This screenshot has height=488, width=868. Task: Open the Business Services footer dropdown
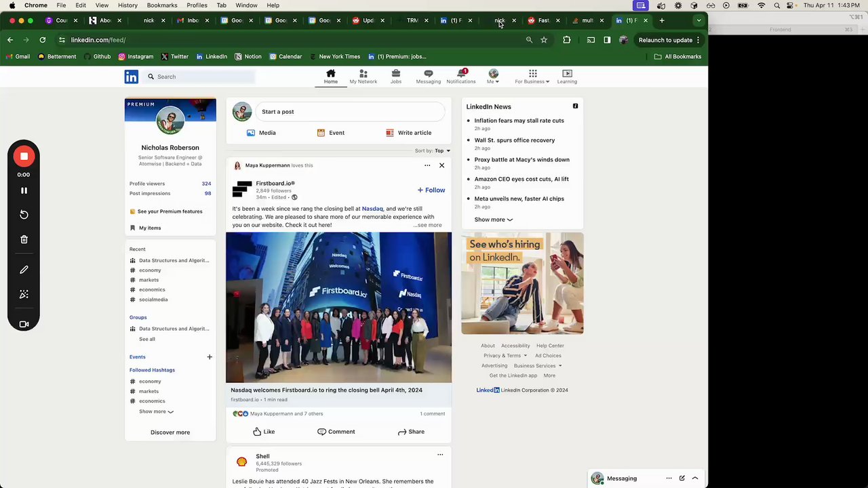[x=538, y=366]
